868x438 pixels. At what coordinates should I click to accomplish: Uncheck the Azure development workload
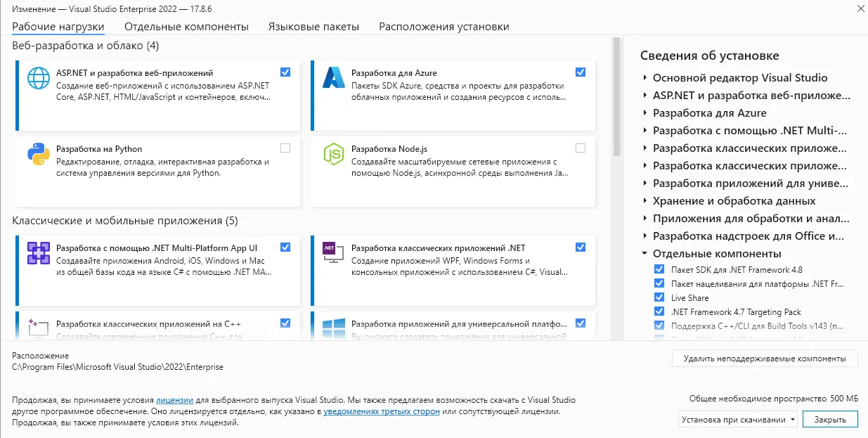pyautogui.click(x=581, y=72)
